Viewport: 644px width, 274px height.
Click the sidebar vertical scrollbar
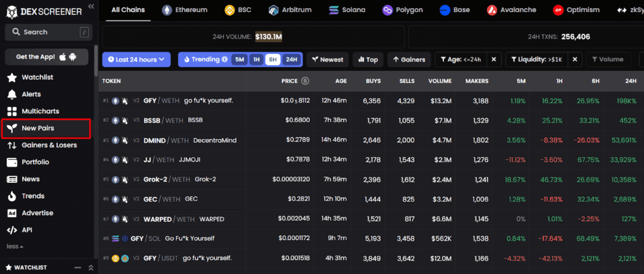(x=96, y=60)
